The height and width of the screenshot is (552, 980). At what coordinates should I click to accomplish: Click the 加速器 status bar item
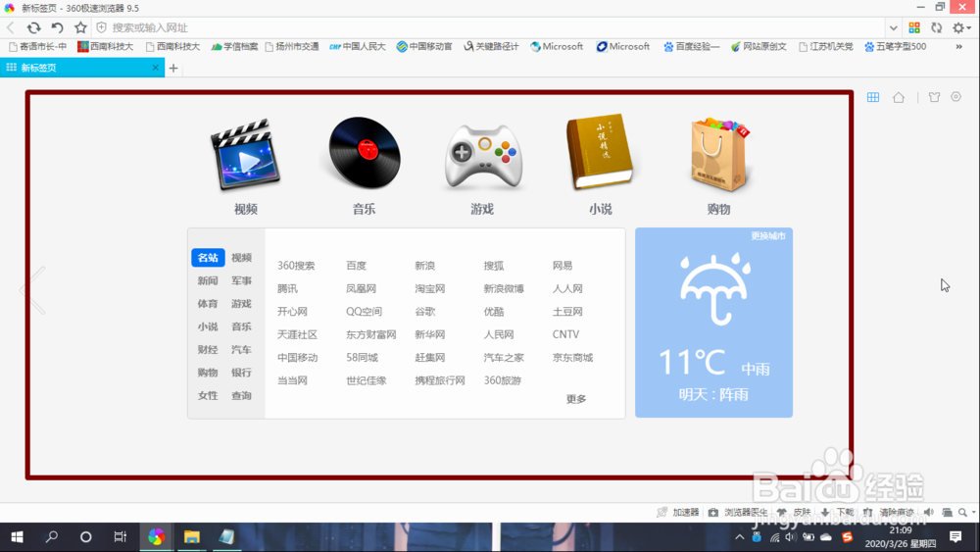(x=678, y=513)
